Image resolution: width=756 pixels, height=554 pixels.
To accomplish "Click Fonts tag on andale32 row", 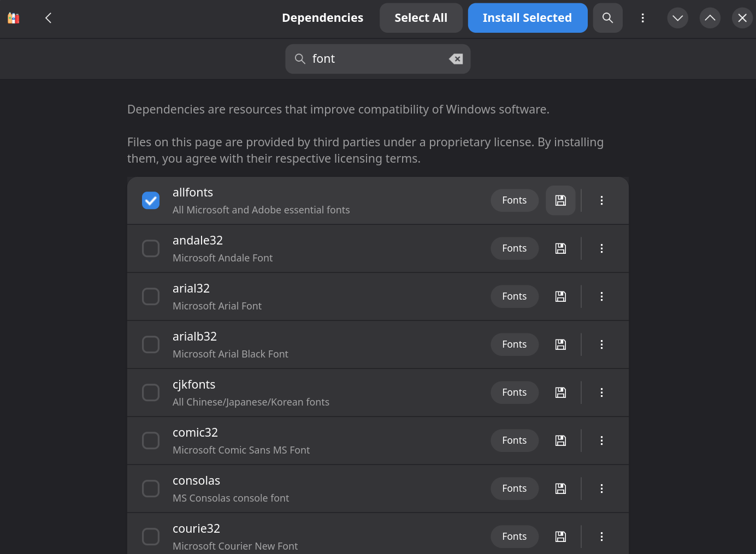I will point(515,248).
